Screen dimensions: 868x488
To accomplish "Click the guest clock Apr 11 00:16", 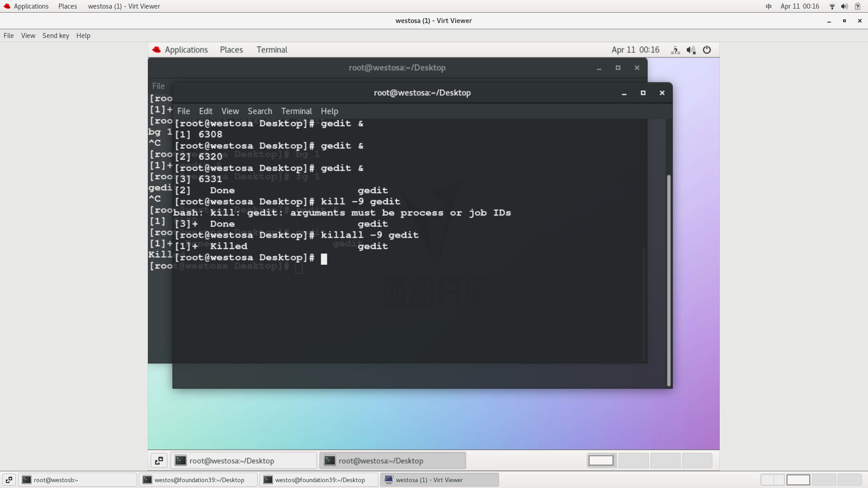I will pos(636,50).
